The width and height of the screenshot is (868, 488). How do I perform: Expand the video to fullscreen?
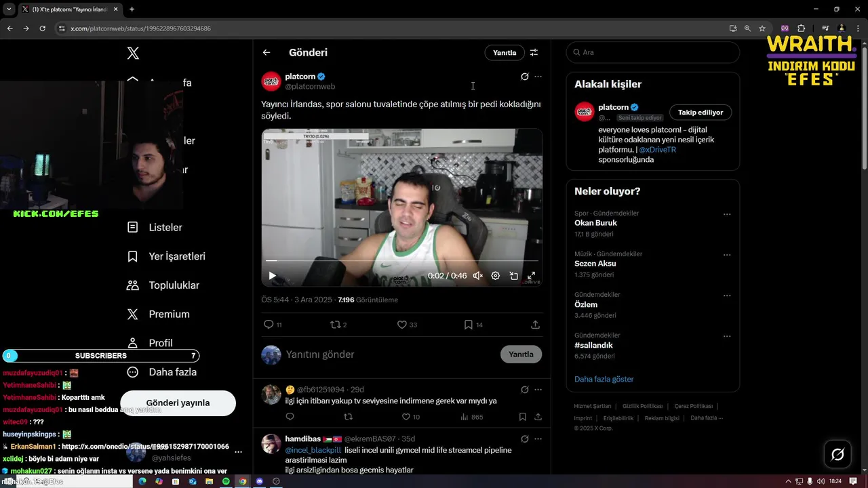(x=532, y=276)
